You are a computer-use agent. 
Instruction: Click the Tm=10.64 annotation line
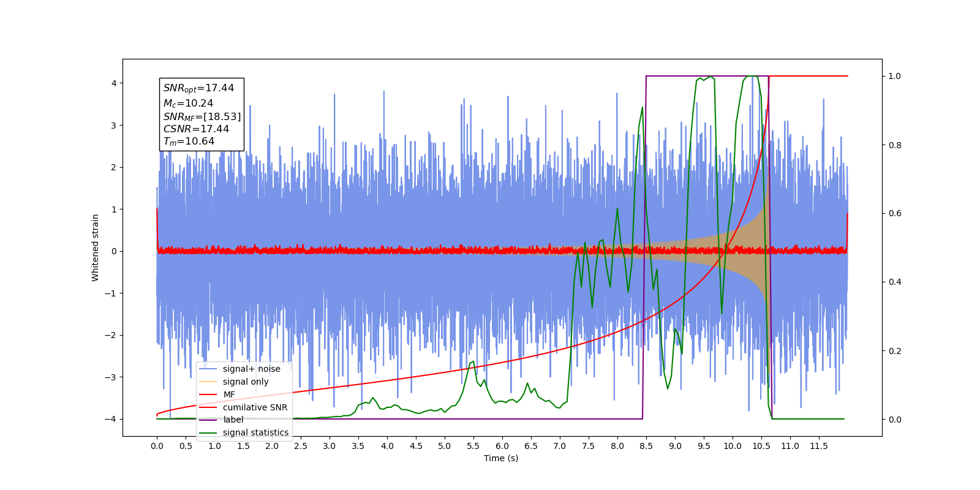pos(189,141)
